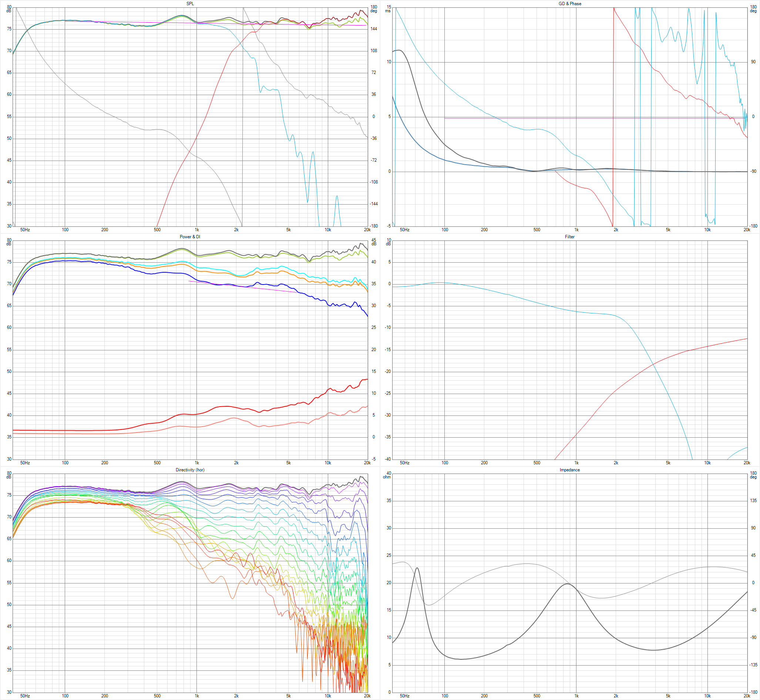Image resolution: width=760 pixels, height=700 pixels.
Task: Click the ms unit label on GD & Phase
Action: [388, 11]
